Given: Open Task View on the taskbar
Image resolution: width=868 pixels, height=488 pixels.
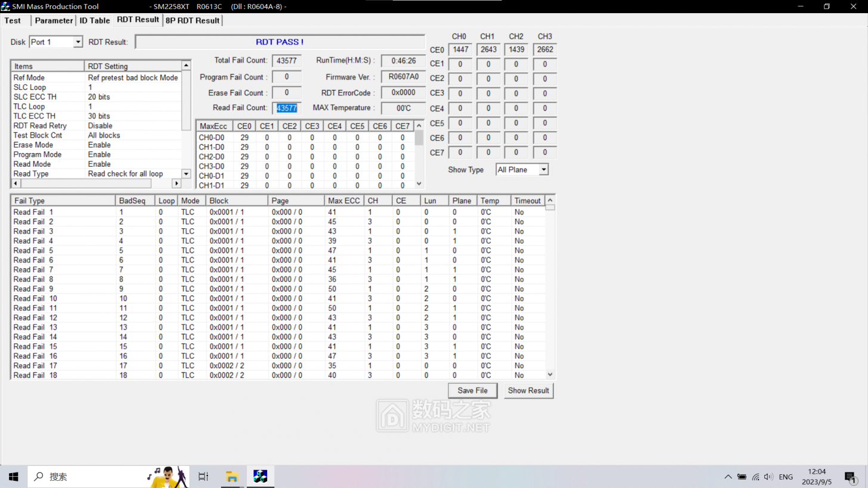Looking at the screenshot, I should [x=203, y=477].
